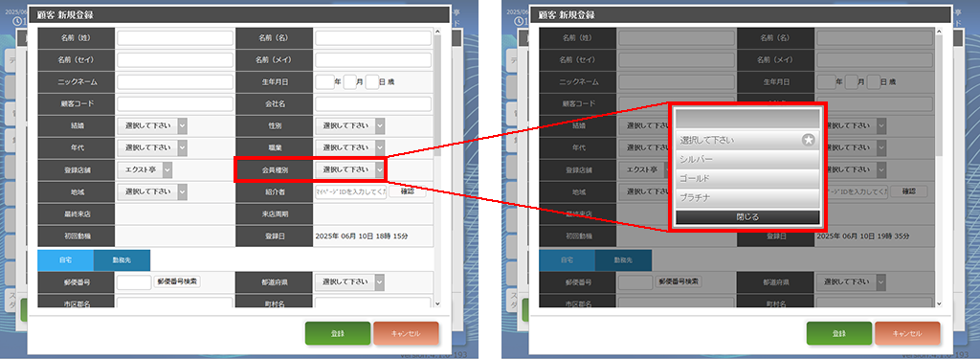Click the green 登録 button in left dialog
The width and height of the screenshot is (980, 359).
pos(338,333)
